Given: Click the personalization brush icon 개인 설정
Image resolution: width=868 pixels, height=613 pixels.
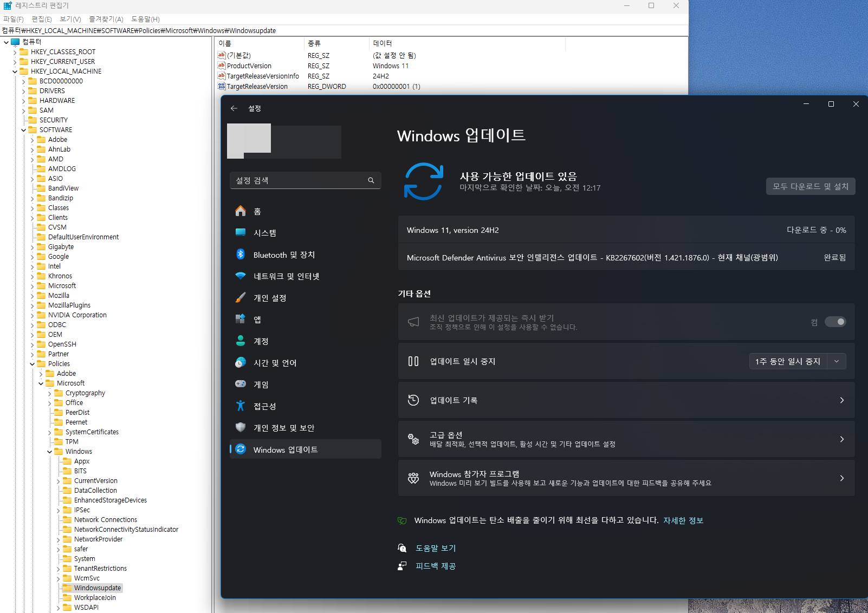Looking at the screenshot, I should 241,298.
